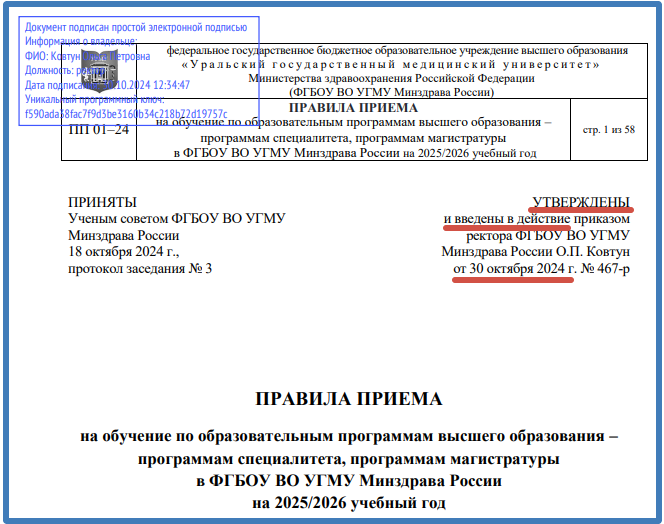The height and width of the screenshot is (524, 664).
Task: Select the "Должность: ректор" stamp line
Action: pos(65,70)
